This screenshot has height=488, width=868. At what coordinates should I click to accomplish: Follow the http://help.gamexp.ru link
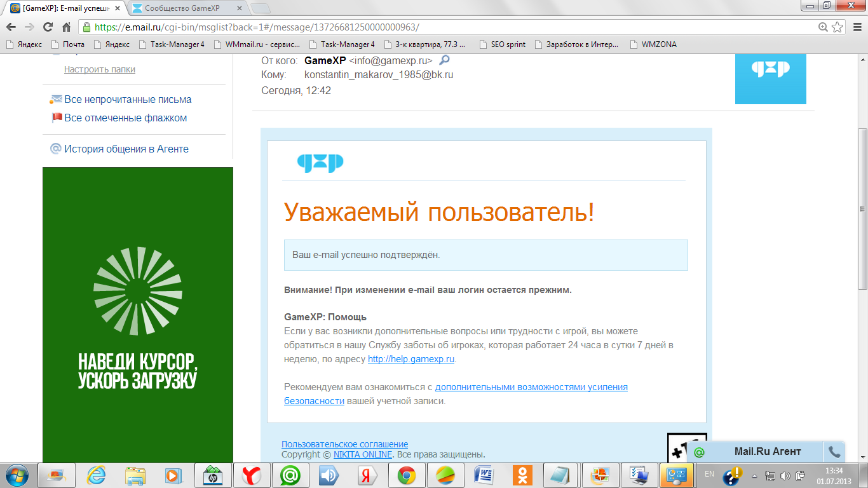pyautogui.click(x=411, y=359)
